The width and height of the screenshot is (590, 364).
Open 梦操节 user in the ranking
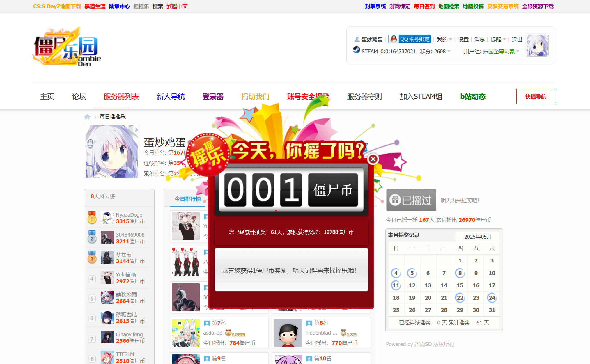pos(124,255)
